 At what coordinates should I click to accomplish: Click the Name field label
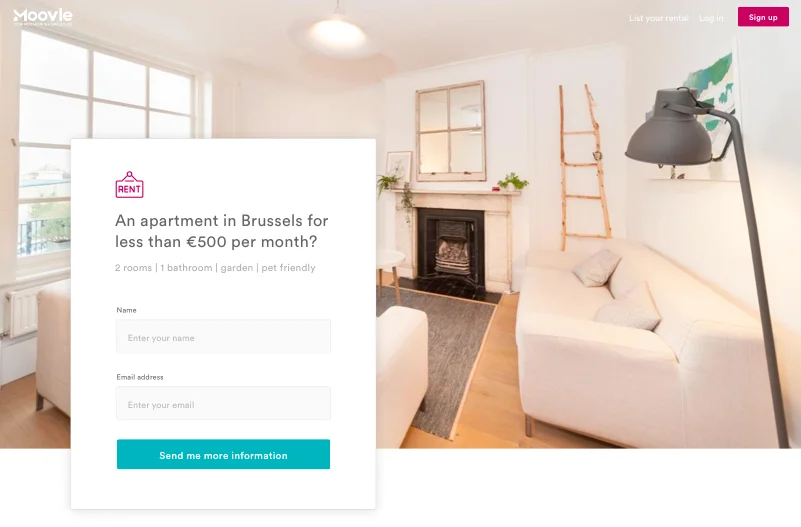coord(126,310)
